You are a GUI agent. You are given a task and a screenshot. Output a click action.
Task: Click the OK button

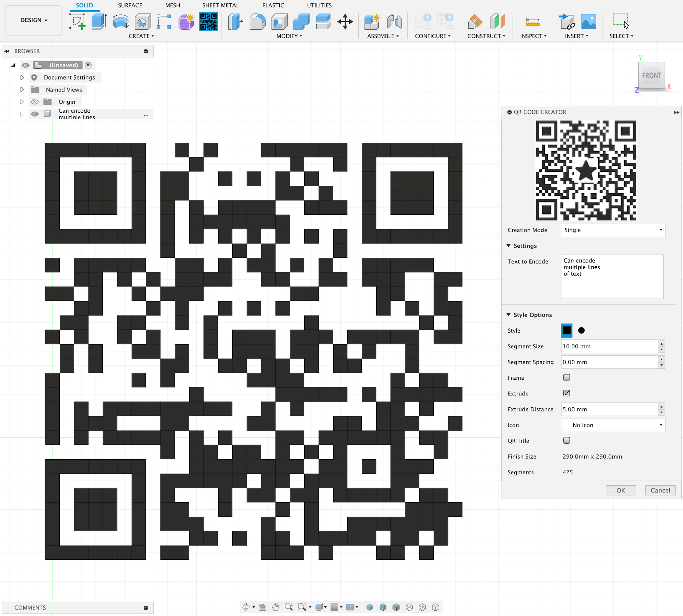tap(621, 490)
